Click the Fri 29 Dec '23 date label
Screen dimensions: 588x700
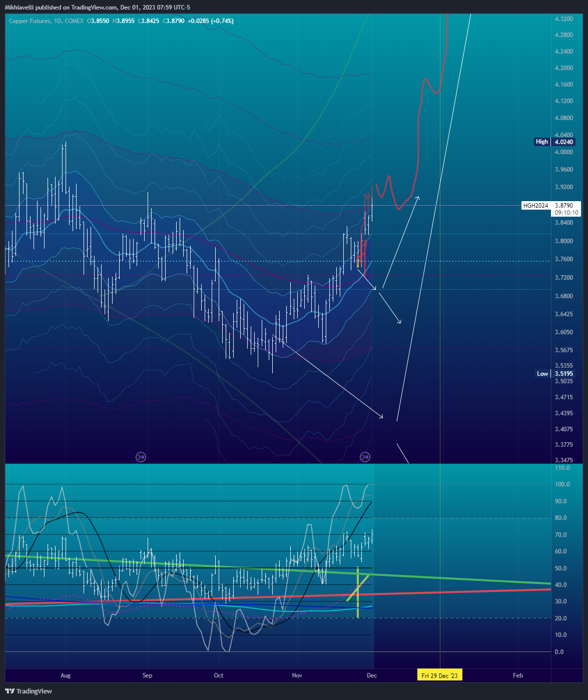click(x=439, y=675)
